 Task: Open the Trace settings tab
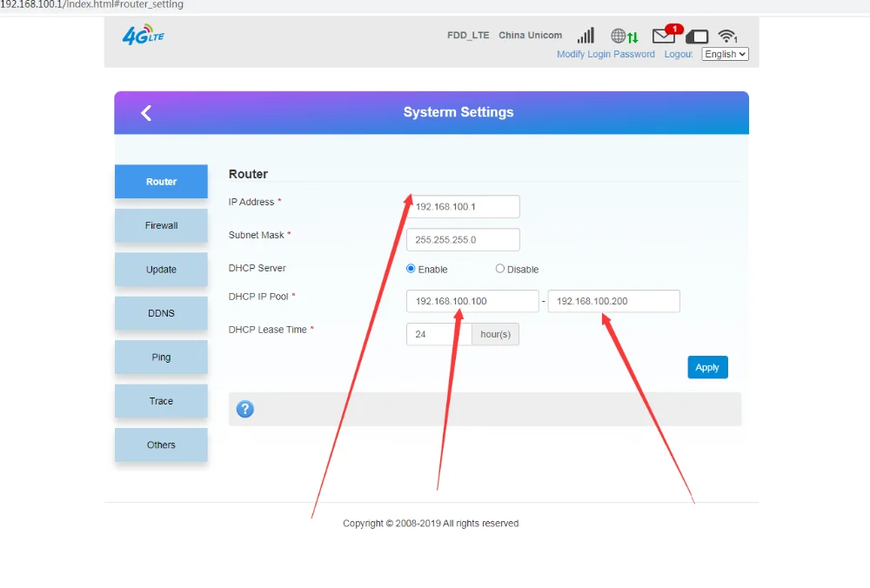point(162,400)
